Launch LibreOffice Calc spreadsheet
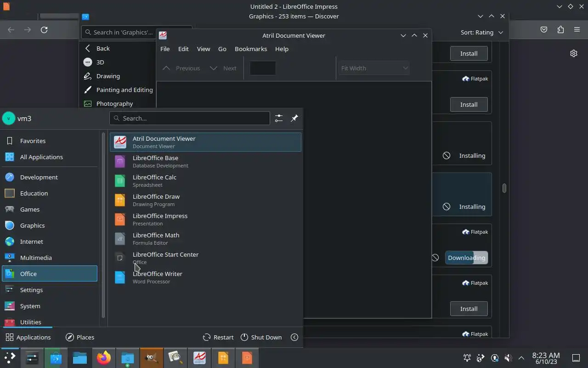Viewport: 588px width, 368px height. [x=205, y=181]
